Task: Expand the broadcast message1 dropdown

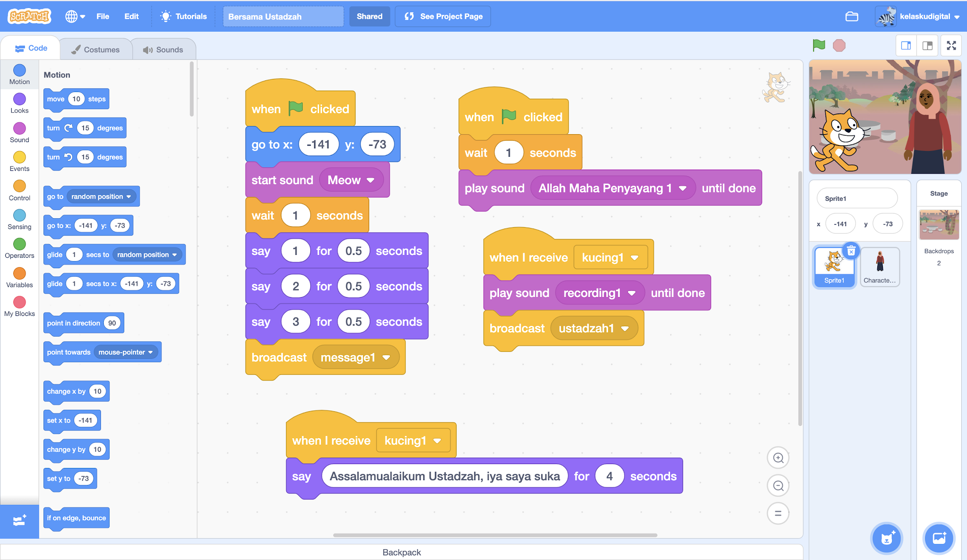Action: click(386, 358)
